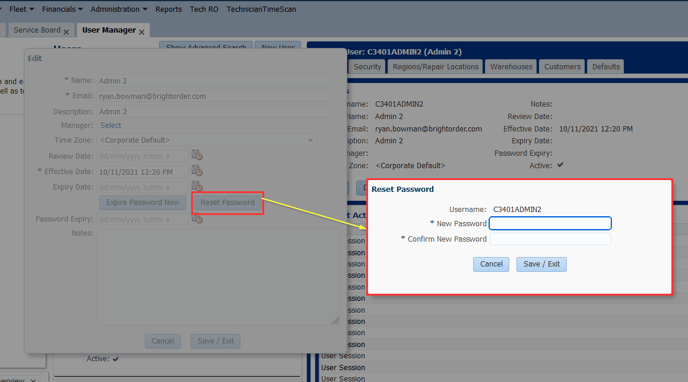688x382 pixels.
Task: Click the Effective Date value 10/11/2021 12:20 PM
Action: 596,129
